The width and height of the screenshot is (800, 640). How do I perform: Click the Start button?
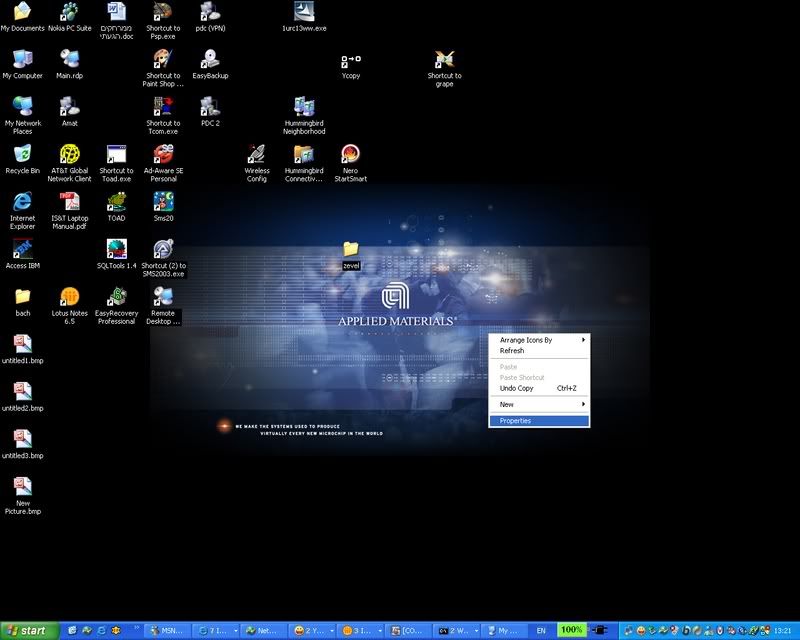click(x=29, y=631)
